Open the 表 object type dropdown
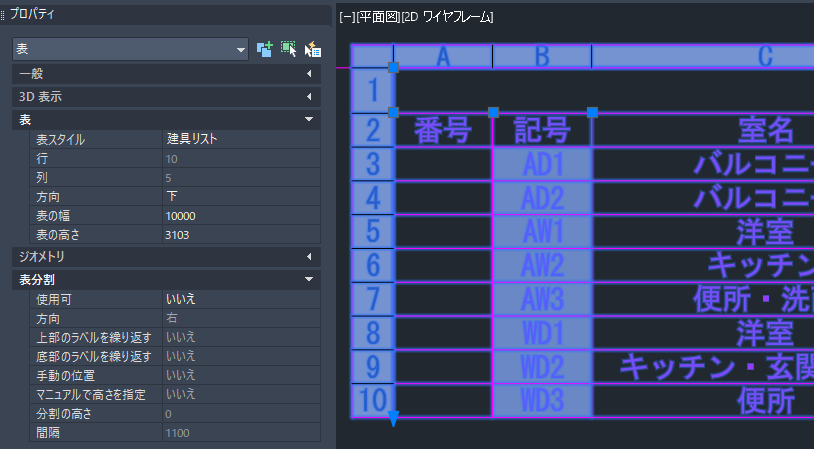Viewport: 814px width, 449px height. pos(240,49)
